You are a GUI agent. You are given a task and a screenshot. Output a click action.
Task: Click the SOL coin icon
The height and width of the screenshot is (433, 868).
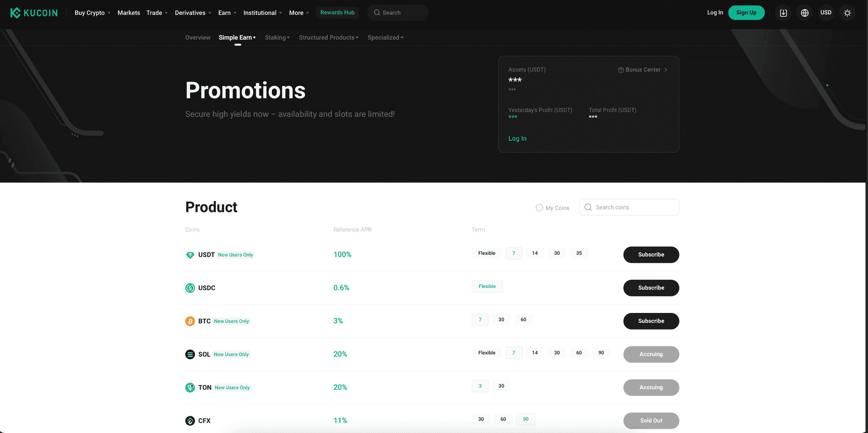pyautogui.click(x=190, y=354)
